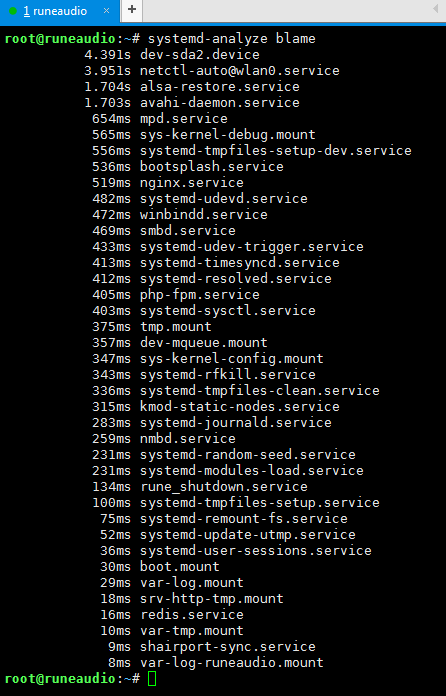446x696 pixels.
Task: Click the terminal cursor at the prompt
Action: pyautogui.click(x=152, y=679)
